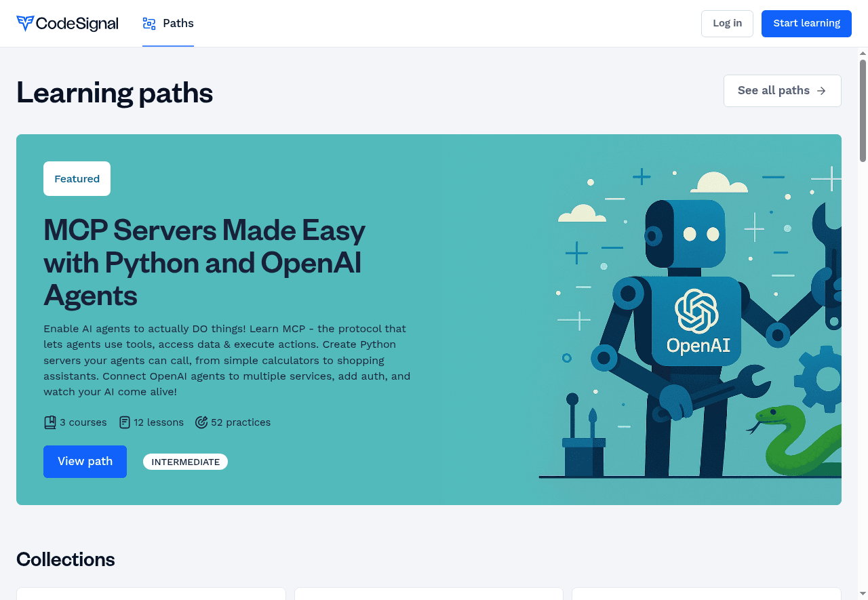Click the INTERMEDIATE level badge
868x600 pixels.
coord(185,462)
